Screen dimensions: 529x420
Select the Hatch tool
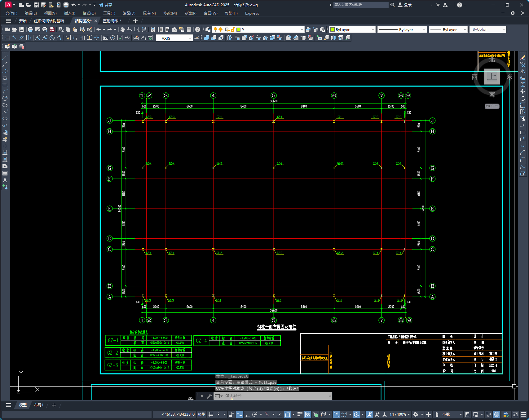tap(5, 153)
